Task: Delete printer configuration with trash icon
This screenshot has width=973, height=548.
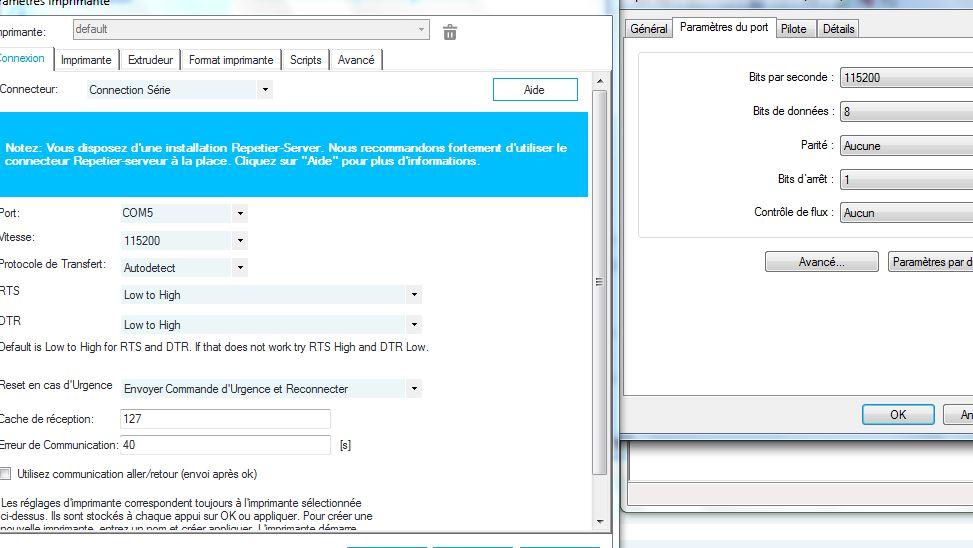Action: (x=450, y=32)
